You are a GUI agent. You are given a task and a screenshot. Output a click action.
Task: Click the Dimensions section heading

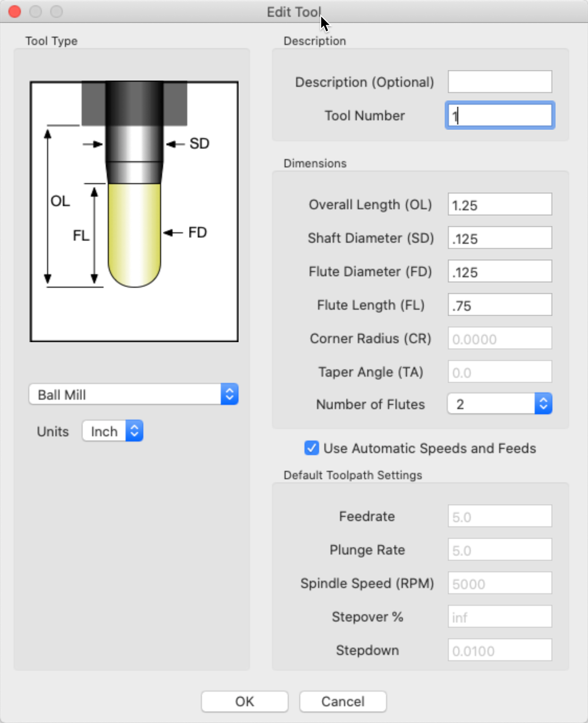coord(315,163)
